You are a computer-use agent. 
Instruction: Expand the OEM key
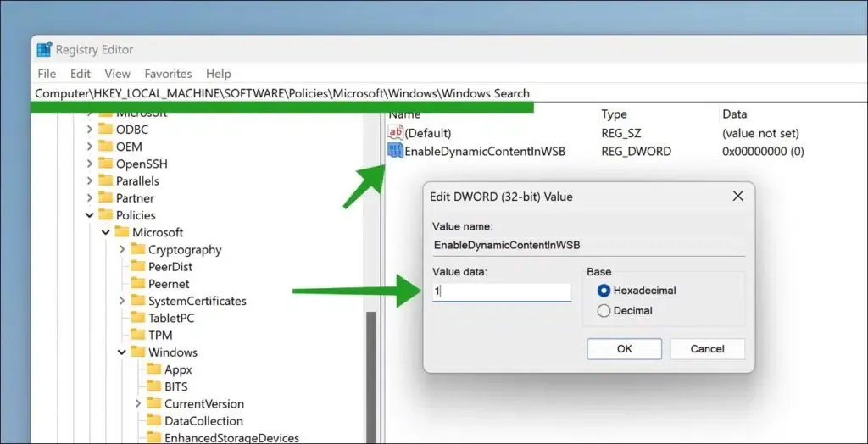coord(89,147)
